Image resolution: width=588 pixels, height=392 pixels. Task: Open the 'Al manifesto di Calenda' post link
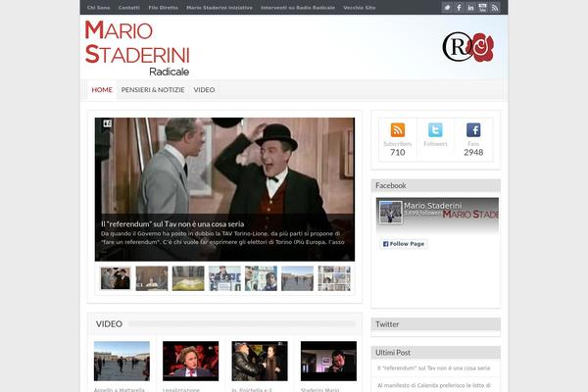pyautogui.click(x=434, y=385)
